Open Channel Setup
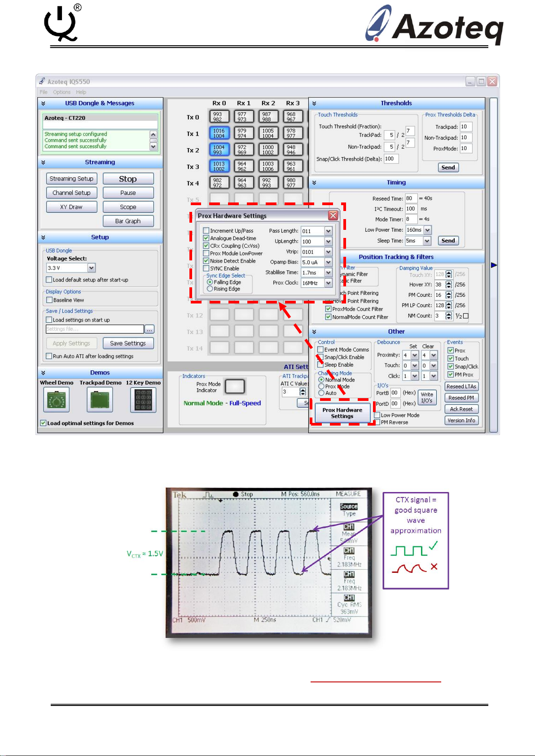The image size is (535, 756). pos(71,193)
